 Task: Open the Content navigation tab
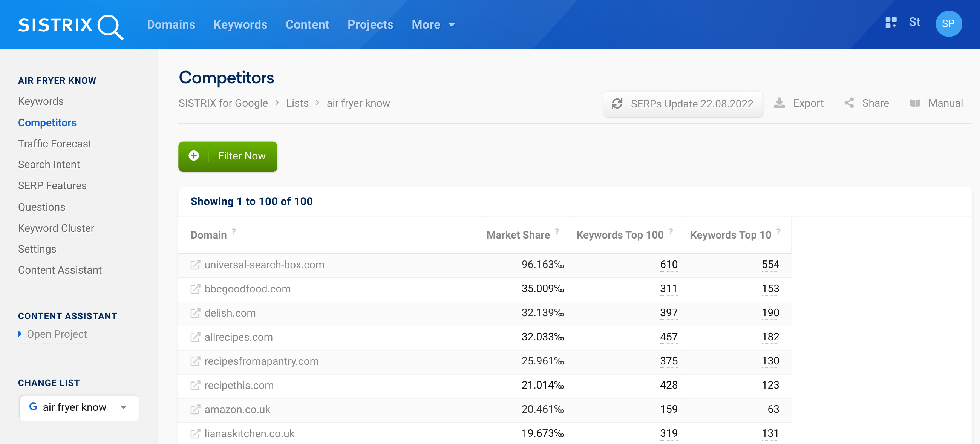point(307,25)
